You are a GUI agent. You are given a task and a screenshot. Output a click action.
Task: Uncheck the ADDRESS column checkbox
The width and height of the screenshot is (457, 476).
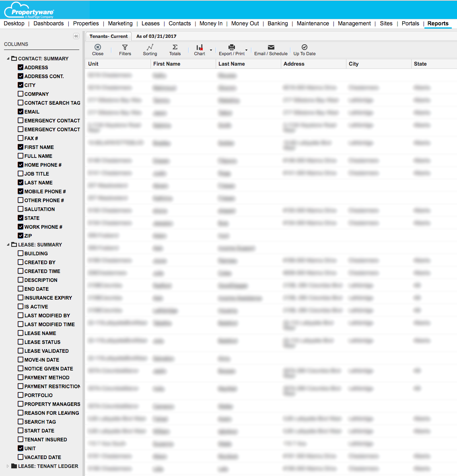coord(21,67)
